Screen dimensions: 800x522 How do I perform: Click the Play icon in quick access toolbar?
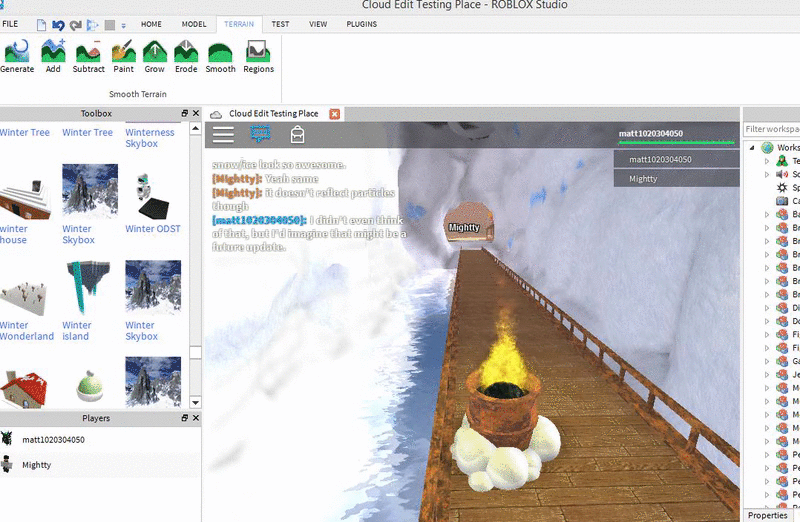[92, 24]
